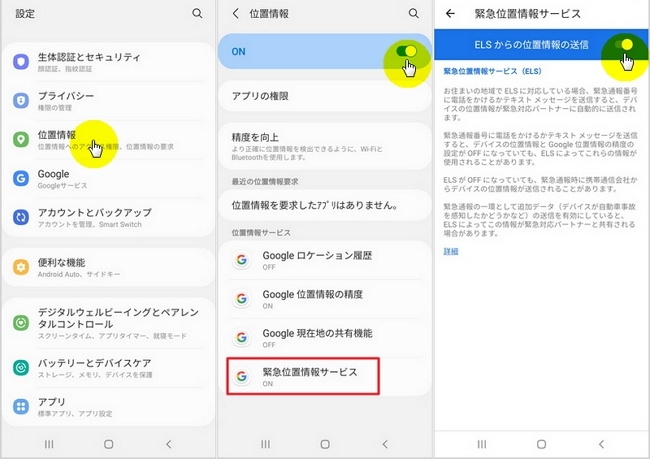
Task: Open 便利な機能 settings
Action: tap(108, 267)
